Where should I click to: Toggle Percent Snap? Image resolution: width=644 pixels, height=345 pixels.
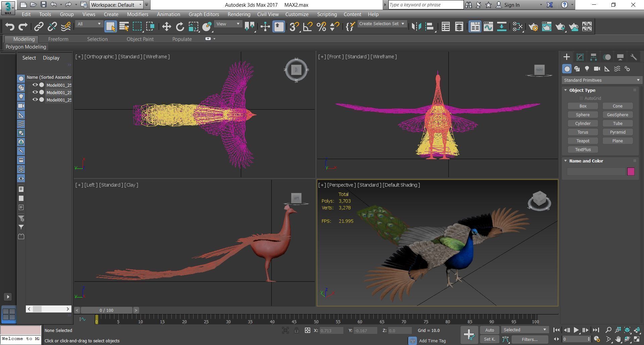point(321,26)
